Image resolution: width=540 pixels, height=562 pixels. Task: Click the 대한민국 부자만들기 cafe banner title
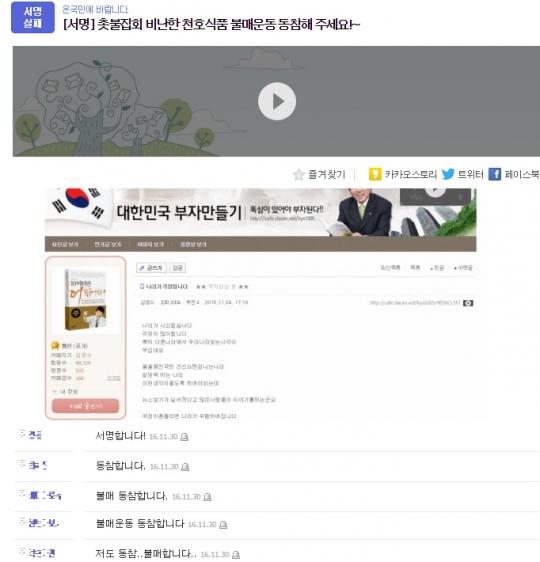179,213
